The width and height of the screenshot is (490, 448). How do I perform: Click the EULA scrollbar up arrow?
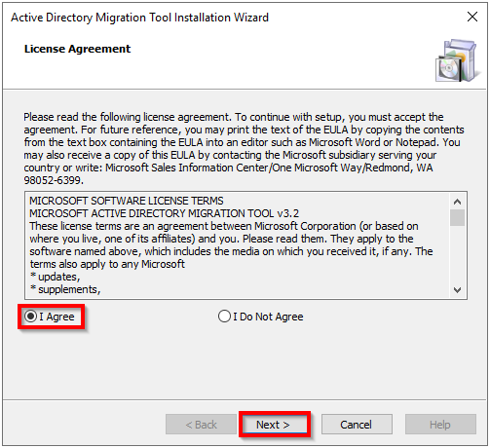click(x=457, y=202)
